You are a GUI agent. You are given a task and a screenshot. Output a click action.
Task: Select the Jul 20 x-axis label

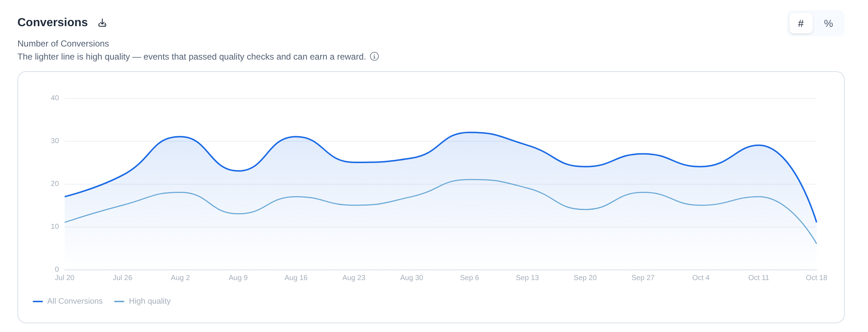pyautogui.click(x=65, y=278)
